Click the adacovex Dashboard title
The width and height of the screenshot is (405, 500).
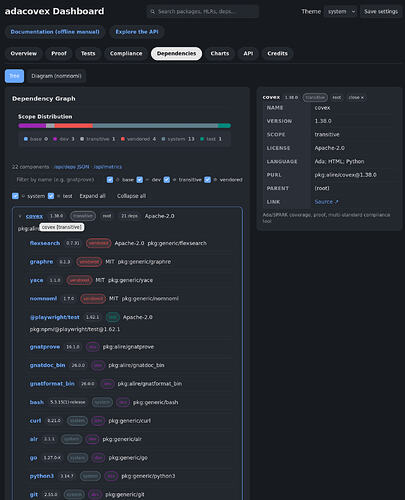(54, 11)
